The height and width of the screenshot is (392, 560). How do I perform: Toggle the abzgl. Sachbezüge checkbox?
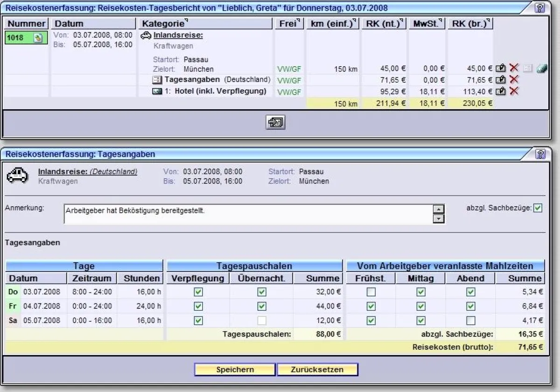tap(538, 208)
